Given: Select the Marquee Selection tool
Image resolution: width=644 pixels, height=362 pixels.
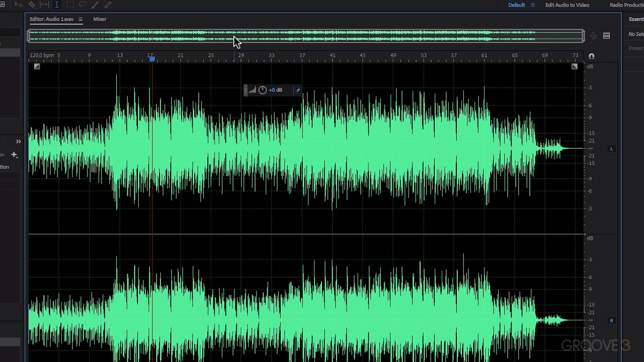Looking at the screenshot, I should (x=70, y=5).
